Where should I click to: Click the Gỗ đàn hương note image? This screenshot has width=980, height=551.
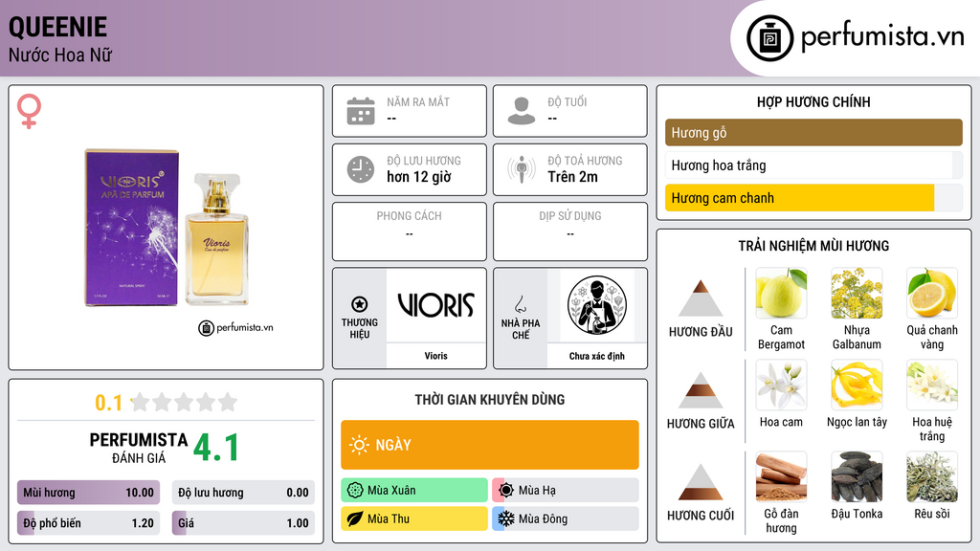pyautogui.click(x=781, y=477)
